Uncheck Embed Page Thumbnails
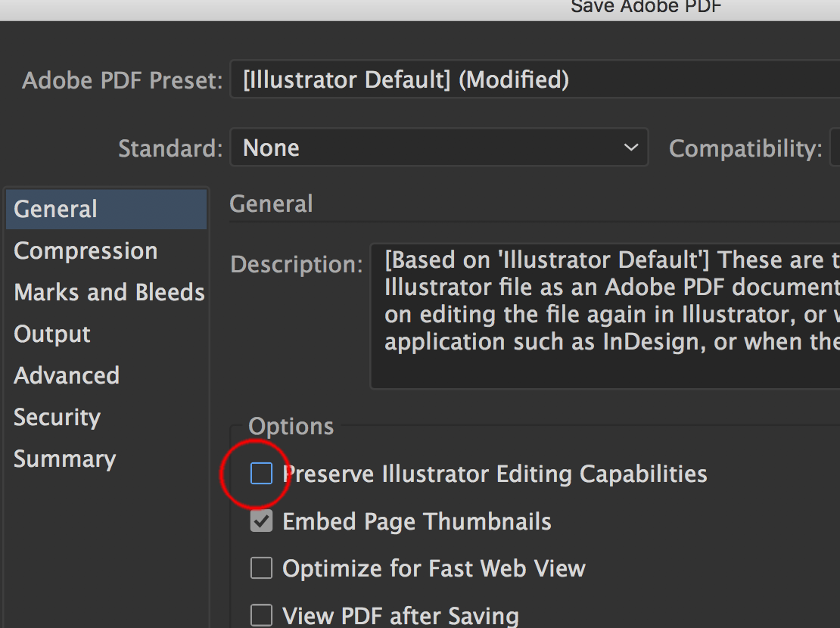 pos(261,521)
